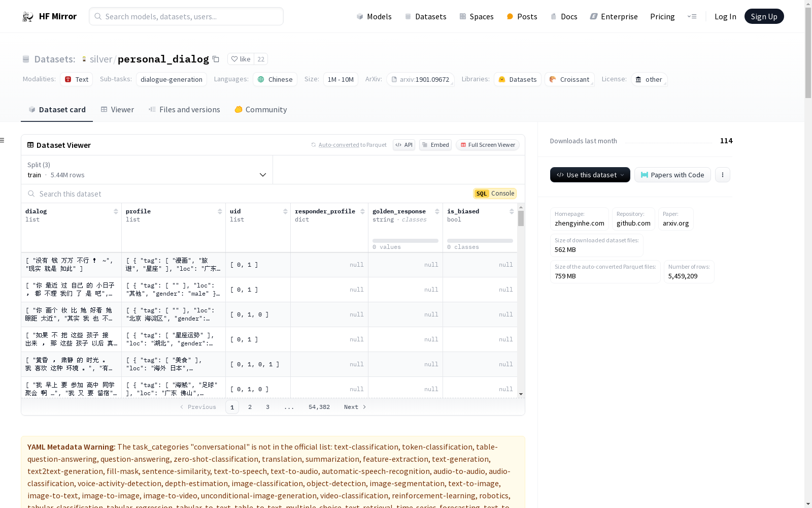Open the three-dot more options button

click(x=723, y=175)
